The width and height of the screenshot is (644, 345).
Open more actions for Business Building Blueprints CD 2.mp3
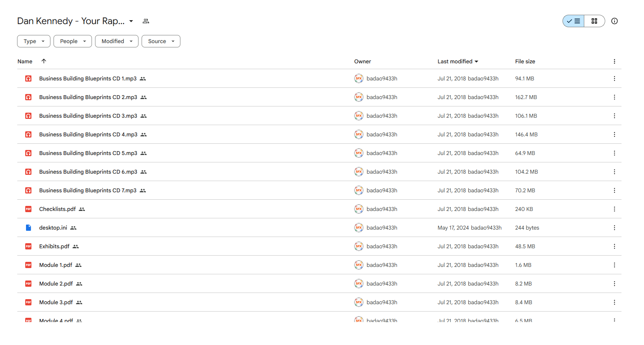pyautogui.click(x=615, y=97)
